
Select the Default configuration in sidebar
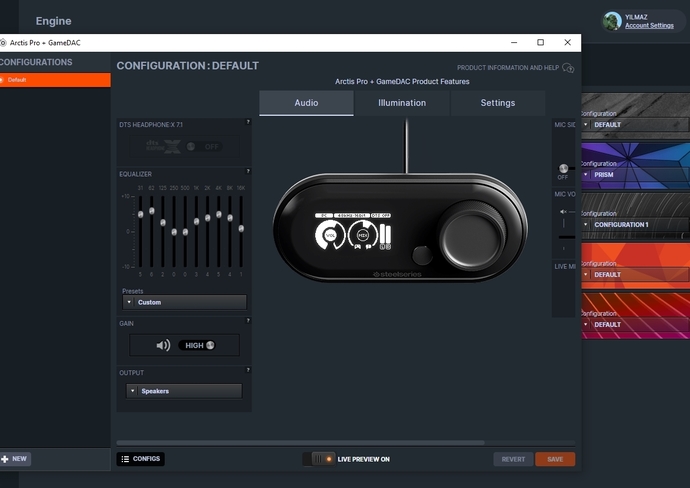pyautogui.click(x=55, y=80)
